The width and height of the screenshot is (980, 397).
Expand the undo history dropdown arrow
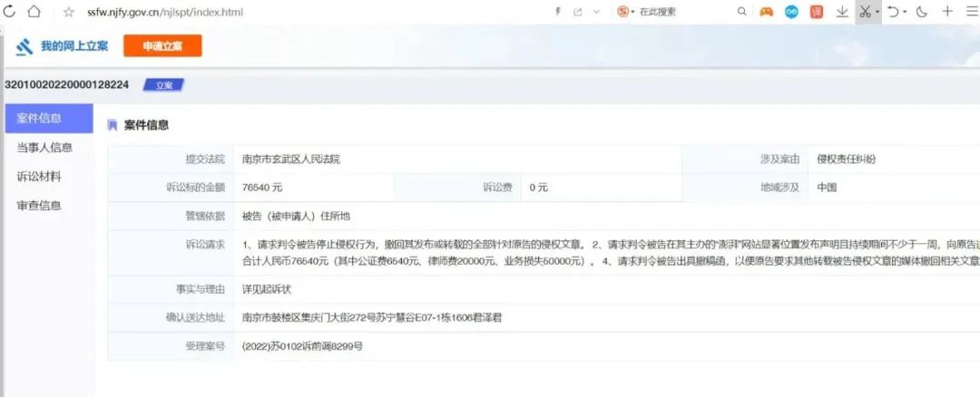pyautogui.click(x=906, y=12)
